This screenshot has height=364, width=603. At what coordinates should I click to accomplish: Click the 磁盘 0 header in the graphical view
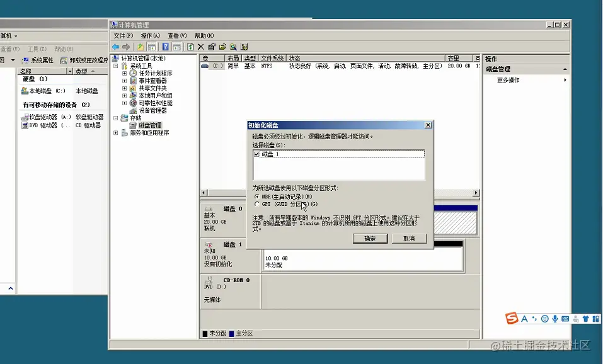pos(230,219)
